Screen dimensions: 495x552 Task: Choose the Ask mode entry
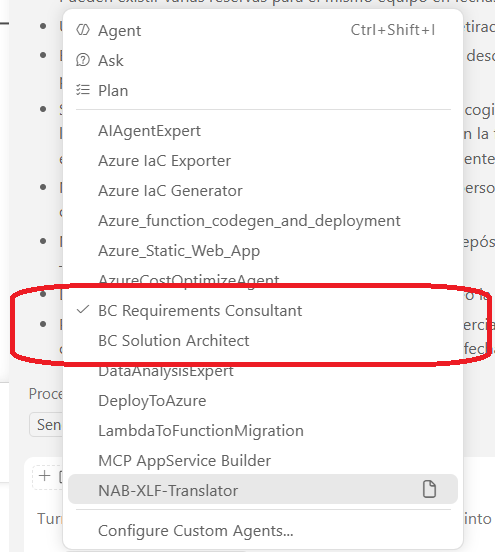pyautogui.click(x=263, y=60)
